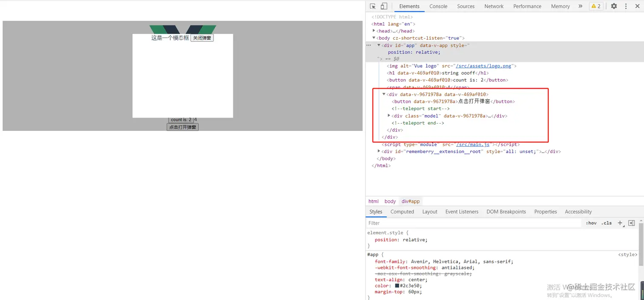This screenshot has width=644, height=300.
Task: Click the font-family declaration in #app rule
Action: click(444, 262)
